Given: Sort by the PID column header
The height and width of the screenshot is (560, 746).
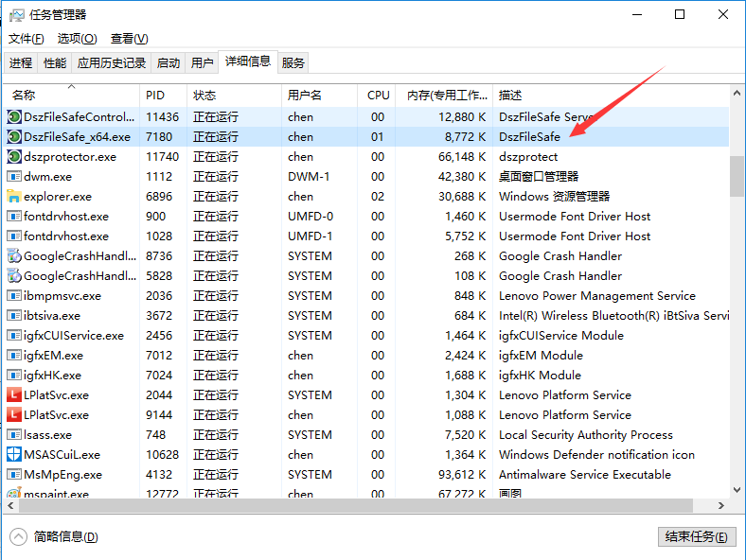Looking at the screenshot, I should click(x=163, y=96).
